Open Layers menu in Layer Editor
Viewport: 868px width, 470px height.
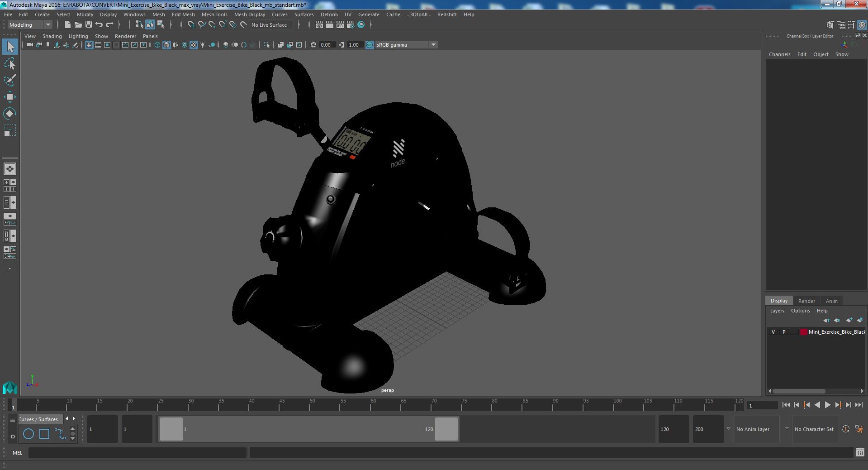click(x=777, y=311)
